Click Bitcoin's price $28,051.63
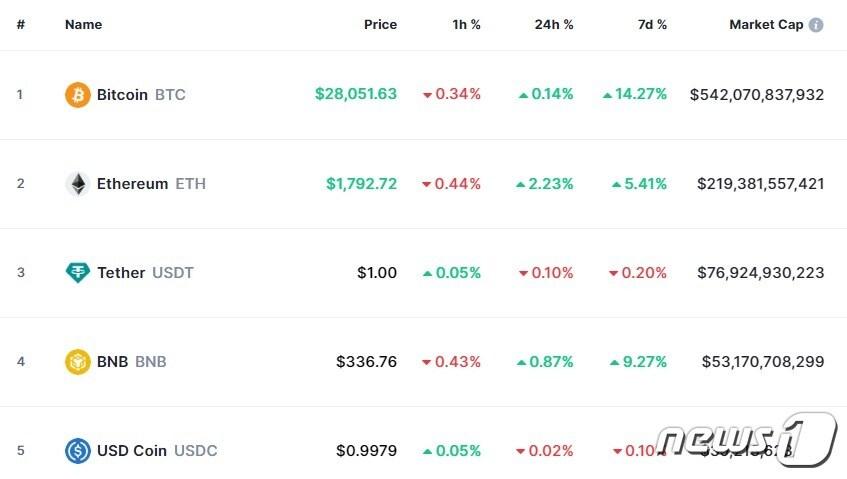 click(355, 94)
